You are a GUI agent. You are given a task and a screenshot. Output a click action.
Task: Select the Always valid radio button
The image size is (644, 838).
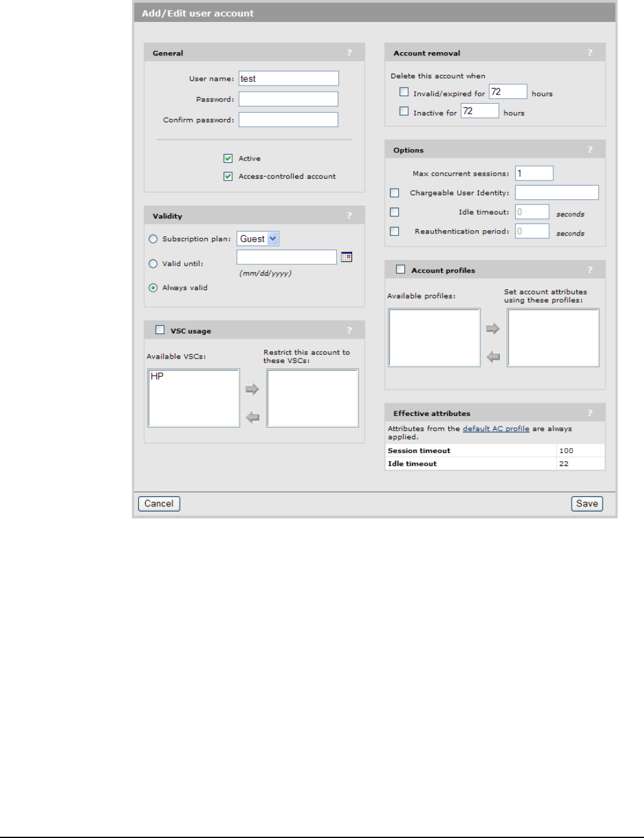pos(153,288)
